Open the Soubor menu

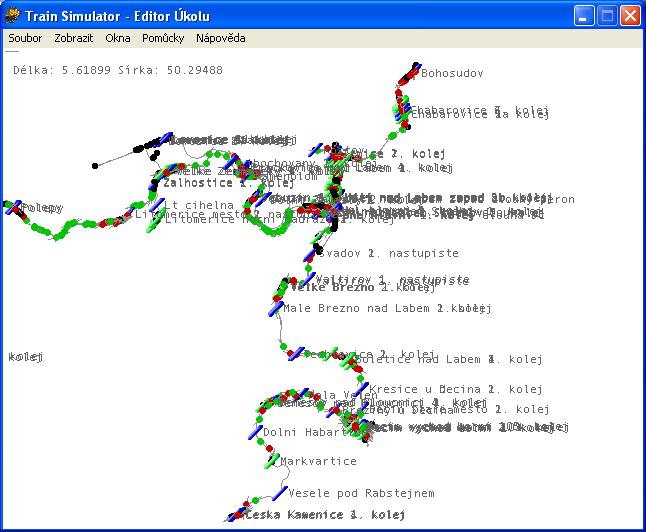click(x=25, y=38)
